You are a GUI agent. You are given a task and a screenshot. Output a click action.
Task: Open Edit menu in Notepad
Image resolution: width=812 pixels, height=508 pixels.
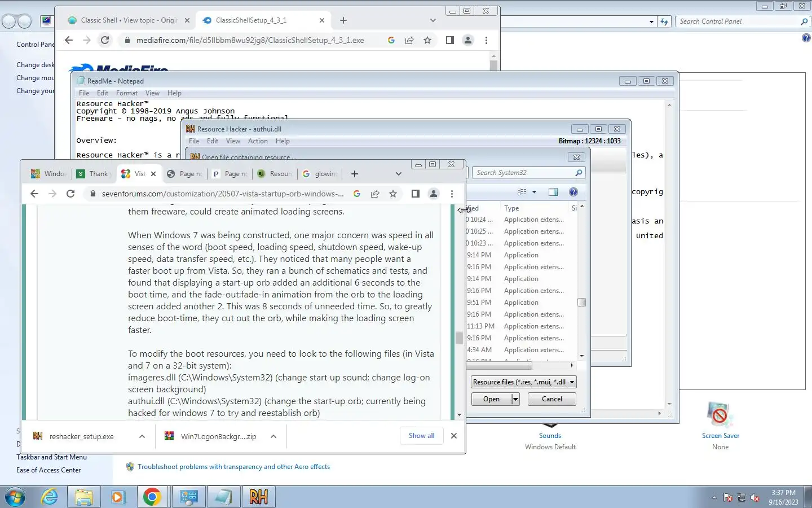(103, 93)
